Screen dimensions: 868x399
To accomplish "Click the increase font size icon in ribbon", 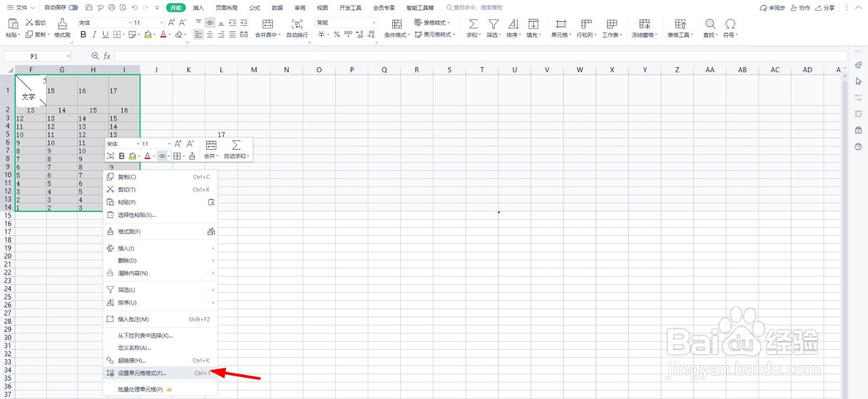I will (x=171, y=23).
